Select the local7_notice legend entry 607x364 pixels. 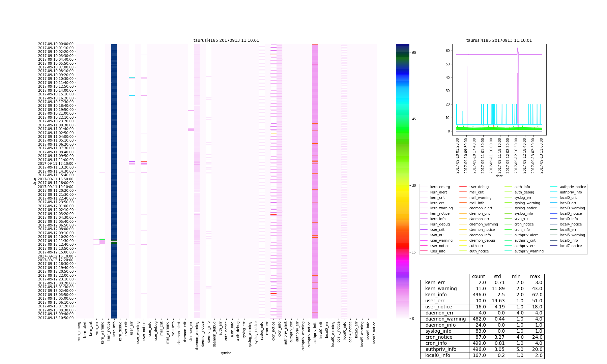pyautogui.click(x=571, y=246)
